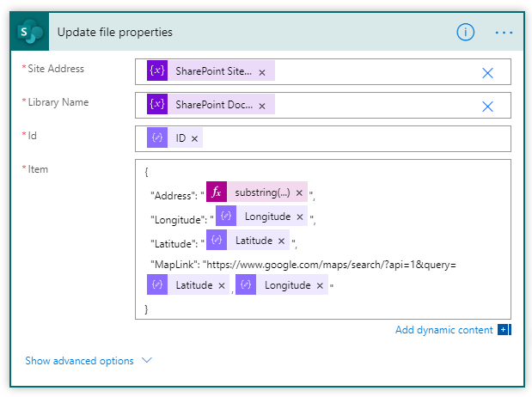Click Add dynamic content link
This screenshot has height=397, width=532.
443,330
